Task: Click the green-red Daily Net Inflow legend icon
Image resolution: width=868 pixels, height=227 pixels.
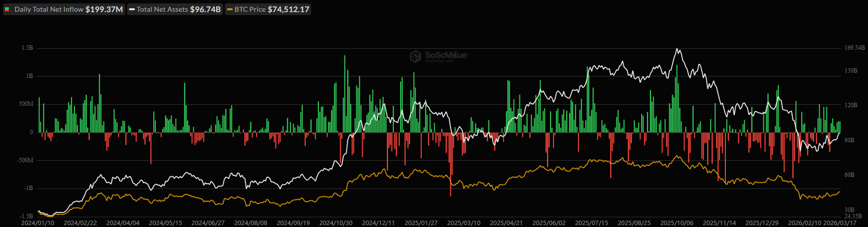Action: 7,10
